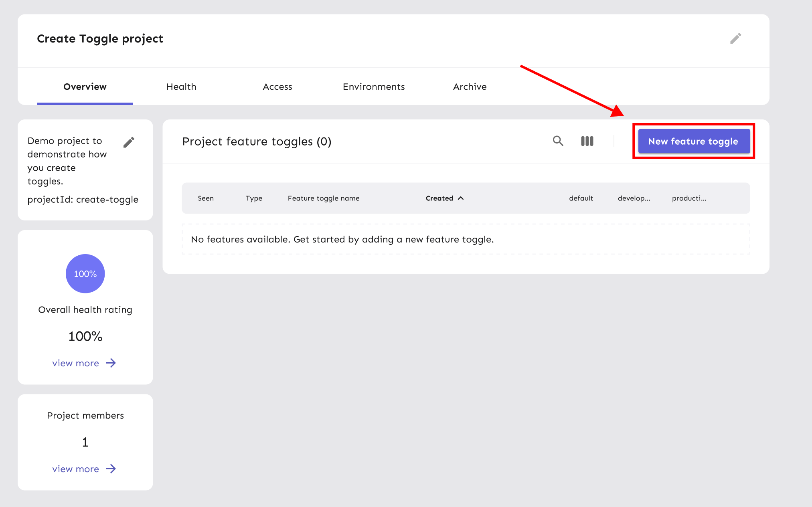Image resolution: width=812 pixels, height=507 pixels.
Task: Click arrow beside health rating view more
Action: [x=111, y=363]
